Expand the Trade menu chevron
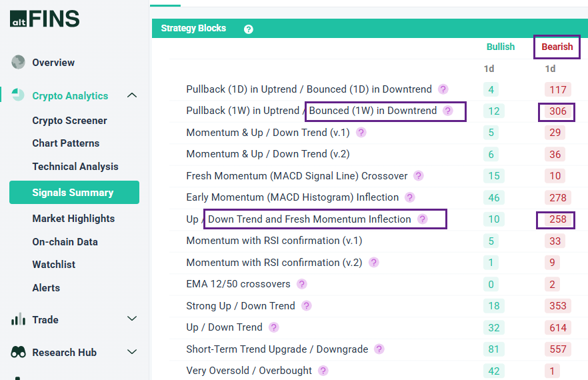This screenshot has width=588, height=380. (x=132, y=319)
